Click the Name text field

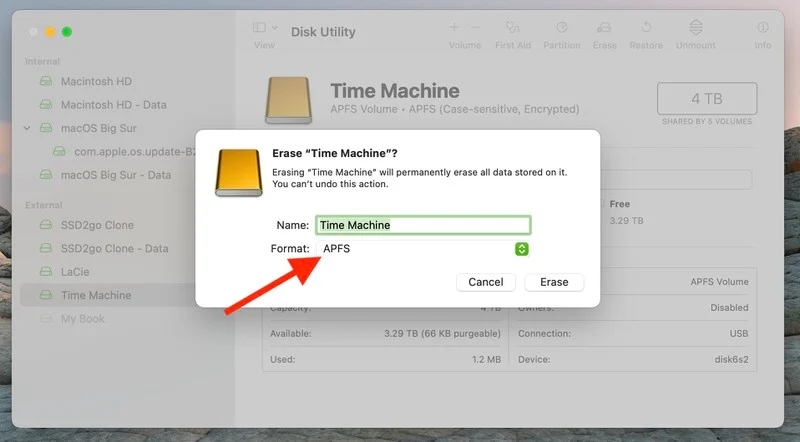423,225
